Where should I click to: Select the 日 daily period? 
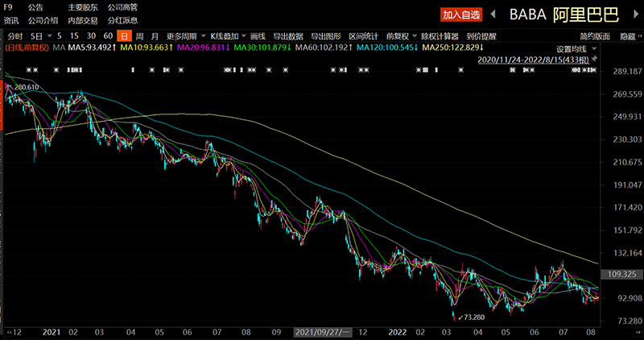click(x=124, y=36)
